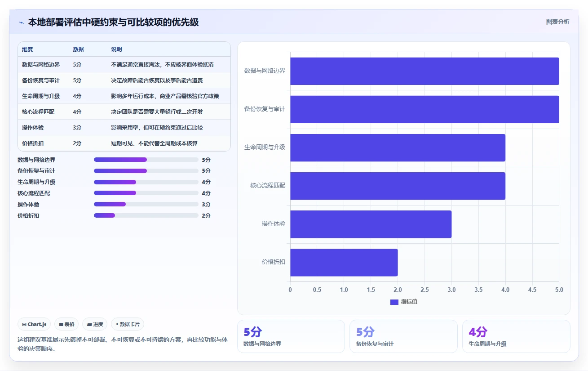Viewport: 588px width, 371px height.
Task: Click the 3分 value beside 操作体验 progress bar
Action: [206, 204]
